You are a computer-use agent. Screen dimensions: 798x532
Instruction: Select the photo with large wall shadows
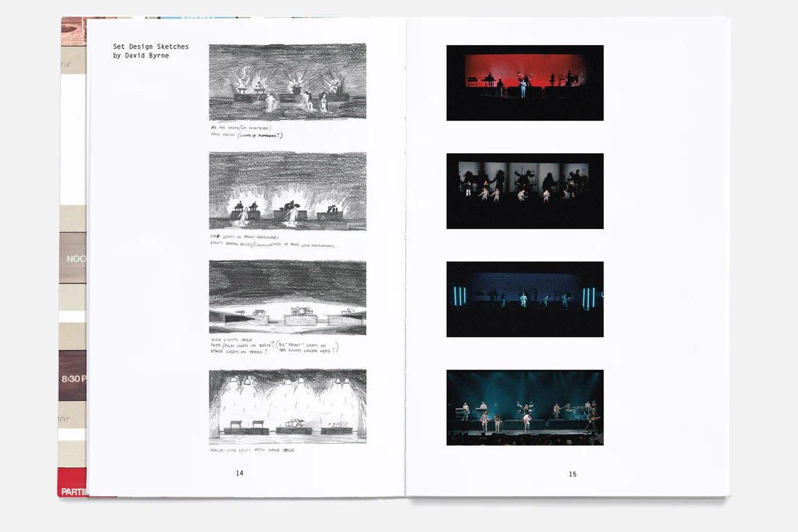pos(525,191)
